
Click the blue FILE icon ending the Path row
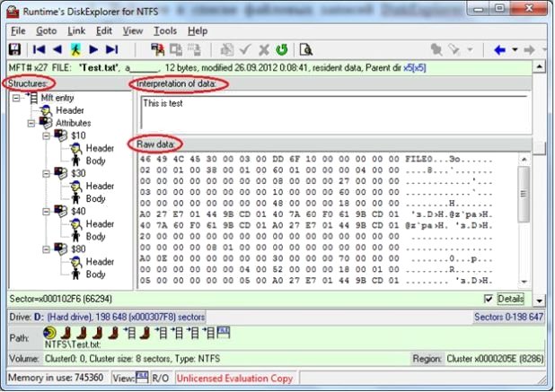coord(224,332)
